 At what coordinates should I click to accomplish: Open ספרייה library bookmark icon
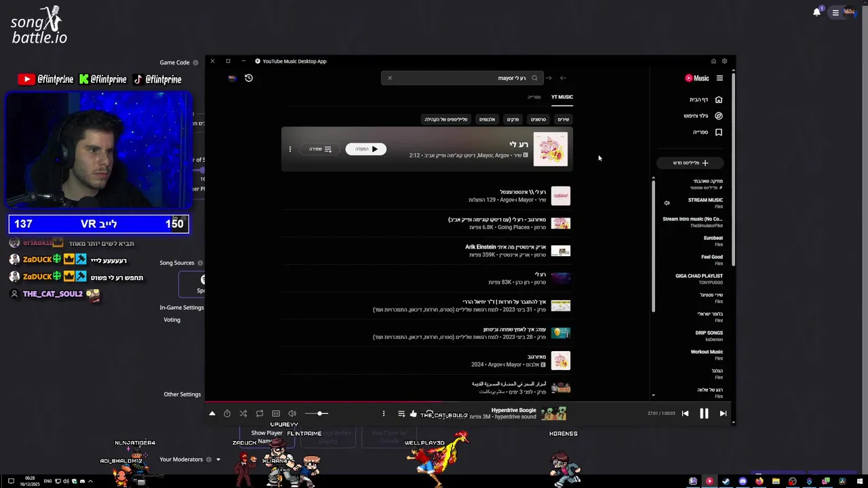tap(719, 132)
